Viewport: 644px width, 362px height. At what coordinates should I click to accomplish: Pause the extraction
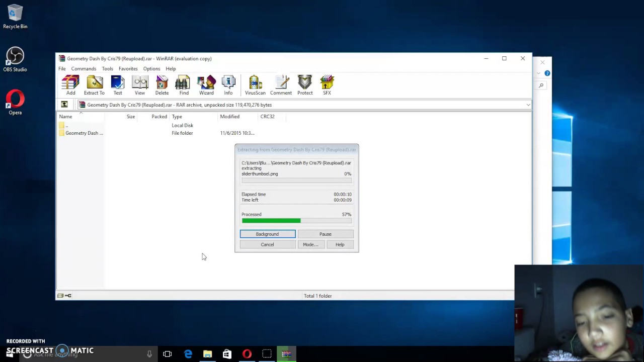click(326, 234)
